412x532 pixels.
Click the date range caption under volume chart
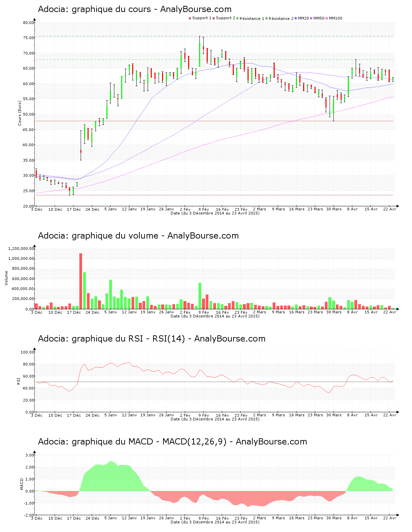(215, 316)
